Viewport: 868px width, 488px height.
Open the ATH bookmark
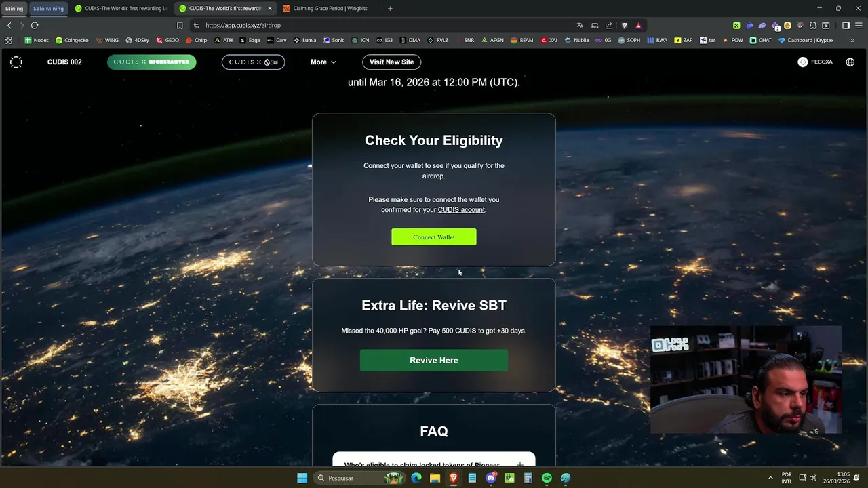(x=224, y=40)
